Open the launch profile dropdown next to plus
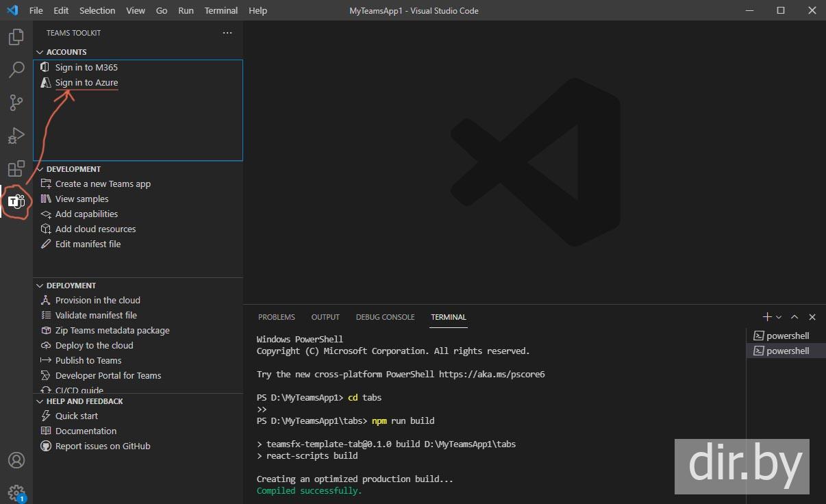 click(x=779, y=317)
